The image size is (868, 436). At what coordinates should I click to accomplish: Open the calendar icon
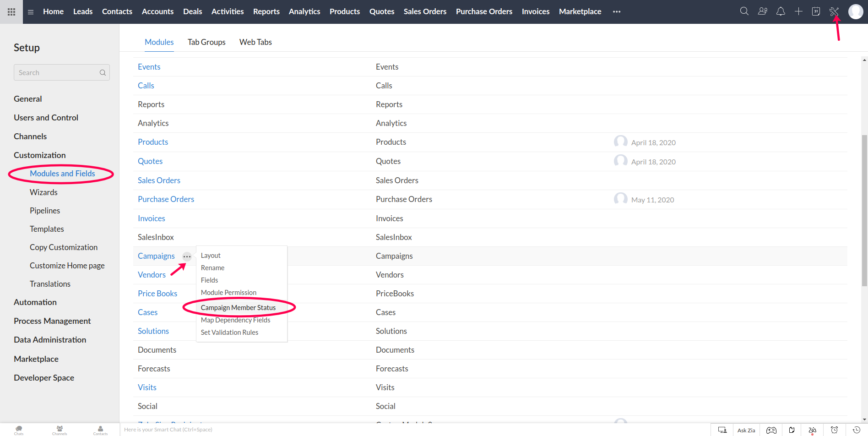[816, 11]
